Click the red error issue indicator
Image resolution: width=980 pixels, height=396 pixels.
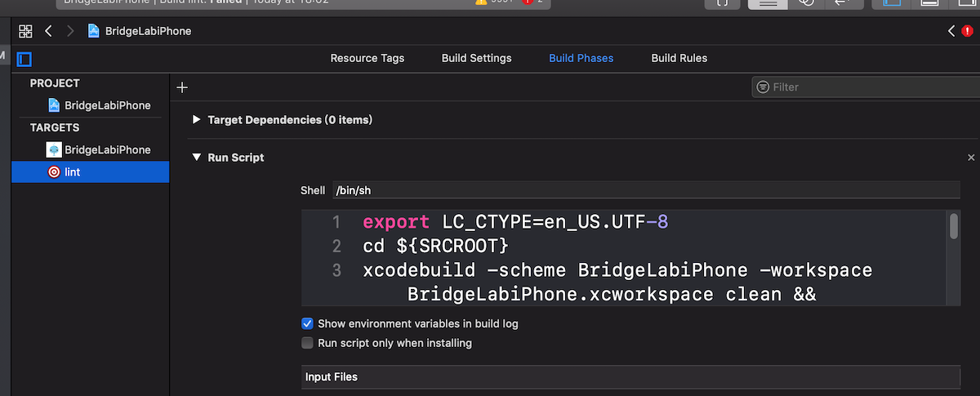tap(967, 31)
